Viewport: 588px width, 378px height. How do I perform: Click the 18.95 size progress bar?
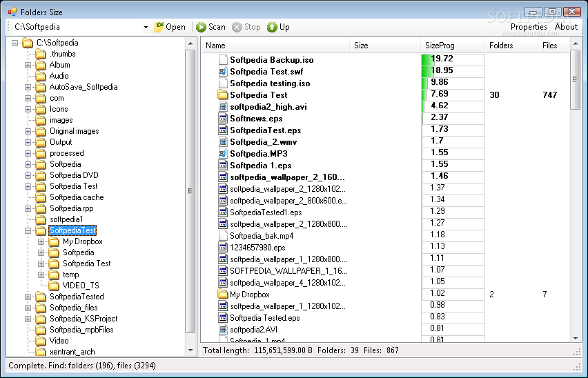pos(453,72)
